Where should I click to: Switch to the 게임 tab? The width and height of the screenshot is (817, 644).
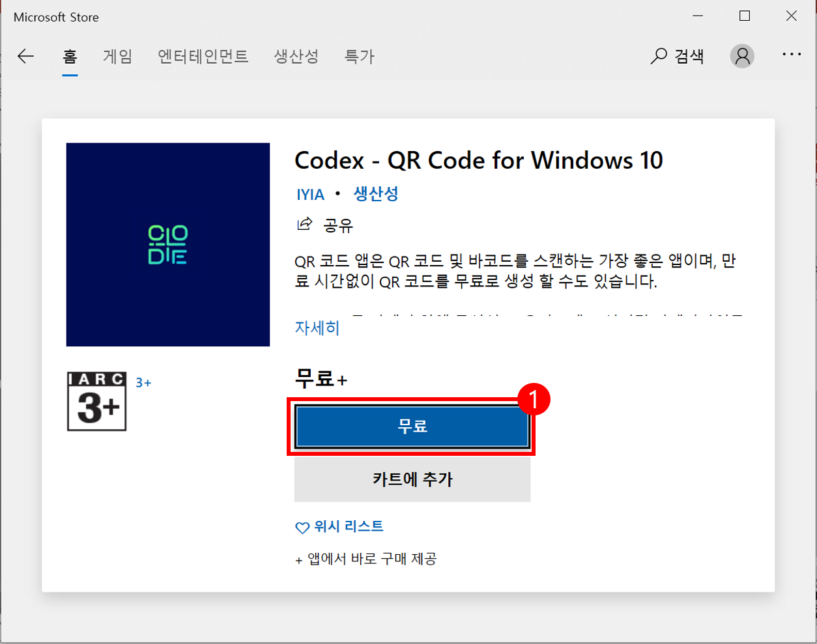click(x=118, y=57)
